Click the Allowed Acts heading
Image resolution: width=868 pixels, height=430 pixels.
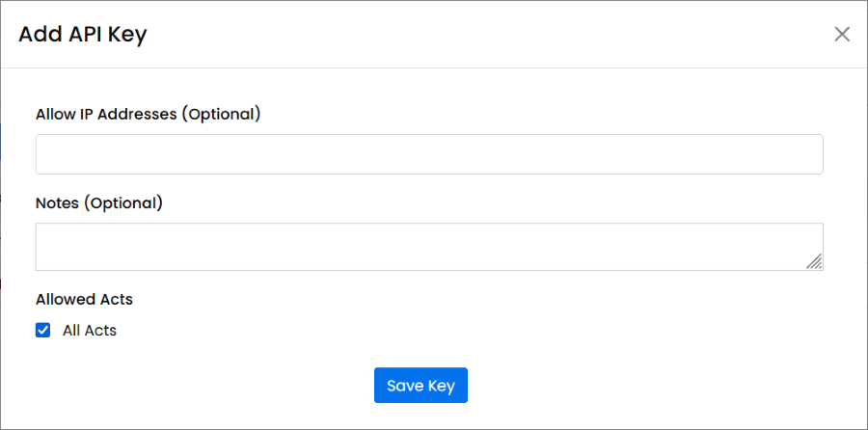[x=84, y=299]
